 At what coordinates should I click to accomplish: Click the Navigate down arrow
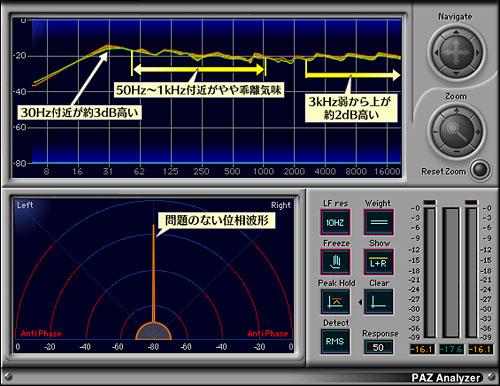pos(456,73)
